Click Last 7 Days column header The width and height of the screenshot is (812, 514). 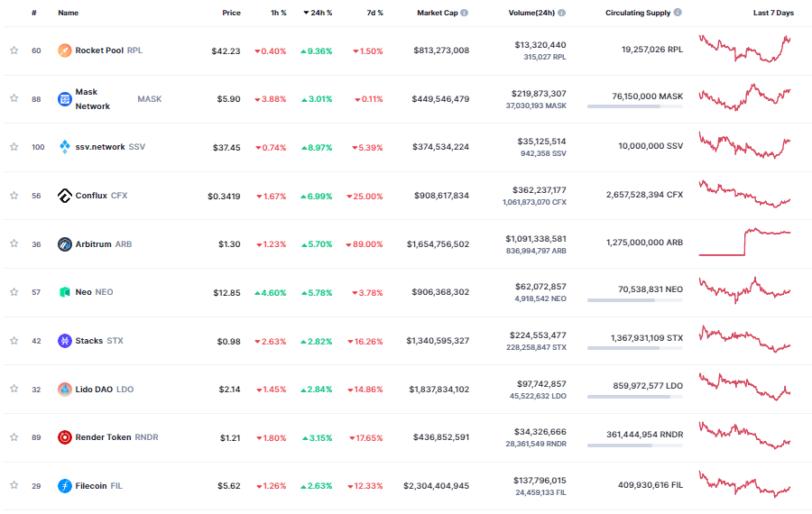pos(773,13)
